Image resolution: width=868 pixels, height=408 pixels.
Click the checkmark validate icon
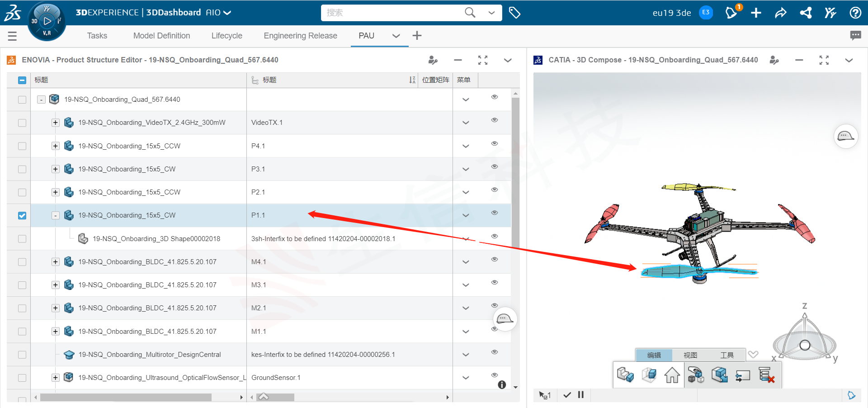(567, 395)
